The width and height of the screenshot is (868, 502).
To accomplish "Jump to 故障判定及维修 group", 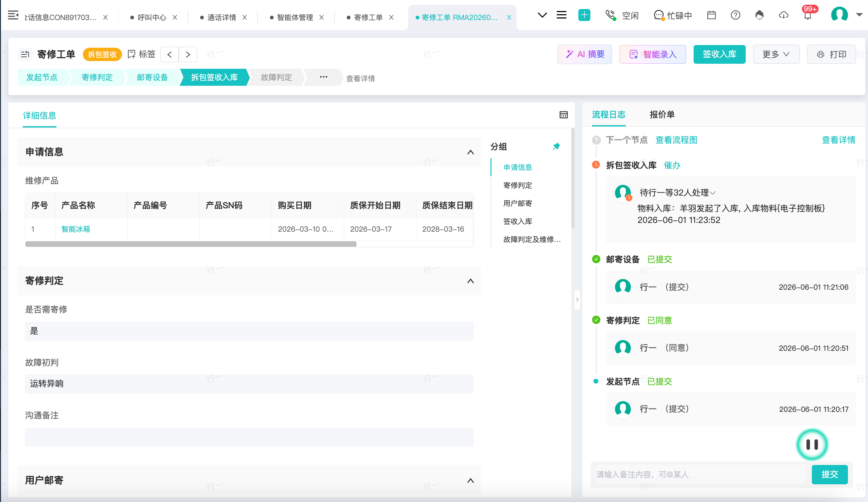I will click(x=532, y=239).
